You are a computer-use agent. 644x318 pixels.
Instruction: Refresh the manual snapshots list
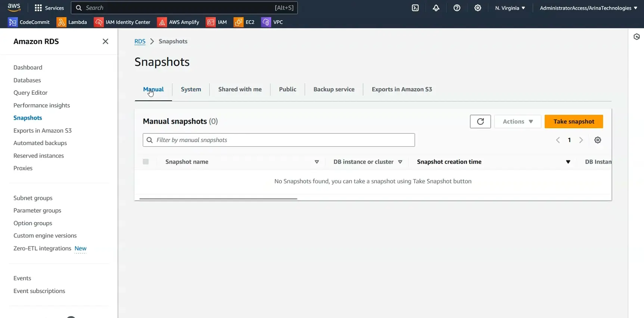pos(480,122)
